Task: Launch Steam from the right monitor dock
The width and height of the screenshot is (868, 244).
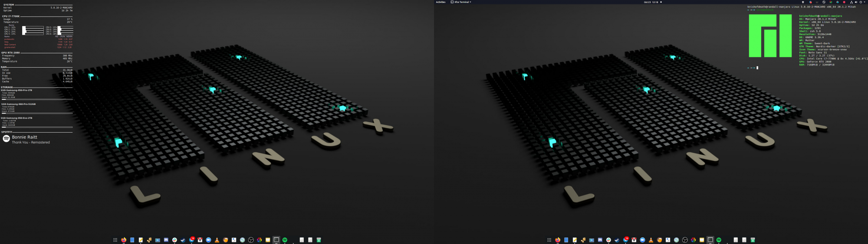Action: point(617,240)
